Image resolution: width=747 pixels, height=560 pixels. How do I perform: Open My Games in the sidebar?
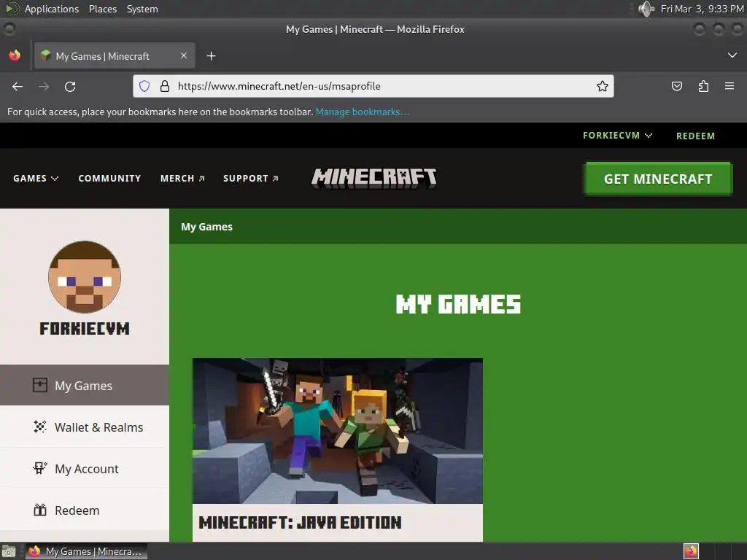[x=85, y=385]
